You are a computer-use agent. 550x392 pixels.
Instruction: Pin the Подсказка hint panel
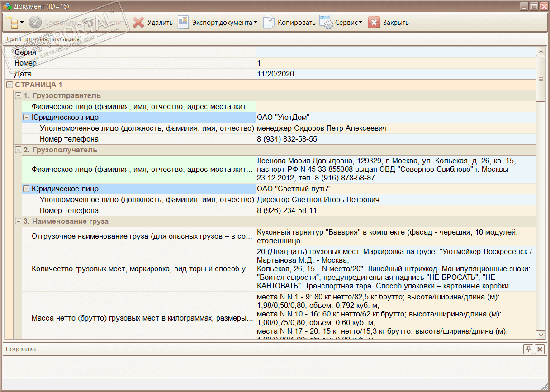pyautogui.click(x=528, y=349)
